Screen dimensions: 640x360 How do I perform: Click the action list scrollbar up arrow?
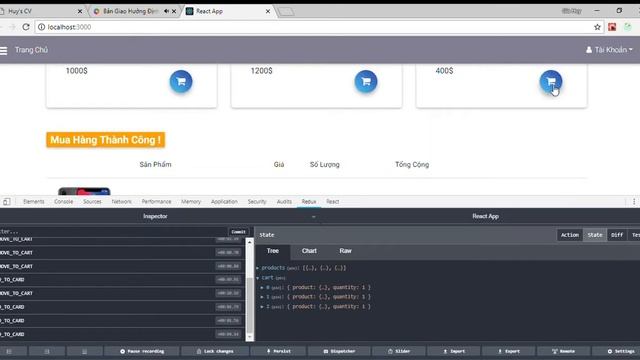[249, 242]
